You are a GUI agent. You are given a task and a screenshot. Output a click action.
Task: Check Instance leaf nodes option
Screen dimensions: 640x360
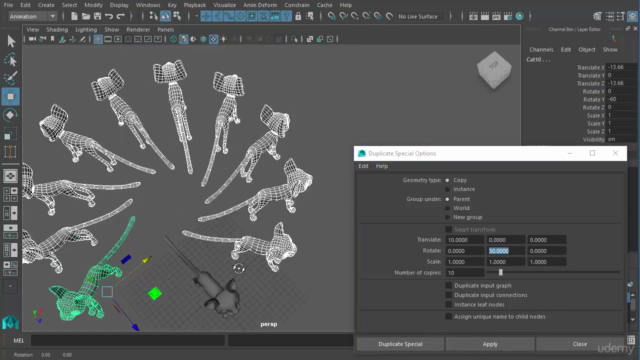click(449, 304)
